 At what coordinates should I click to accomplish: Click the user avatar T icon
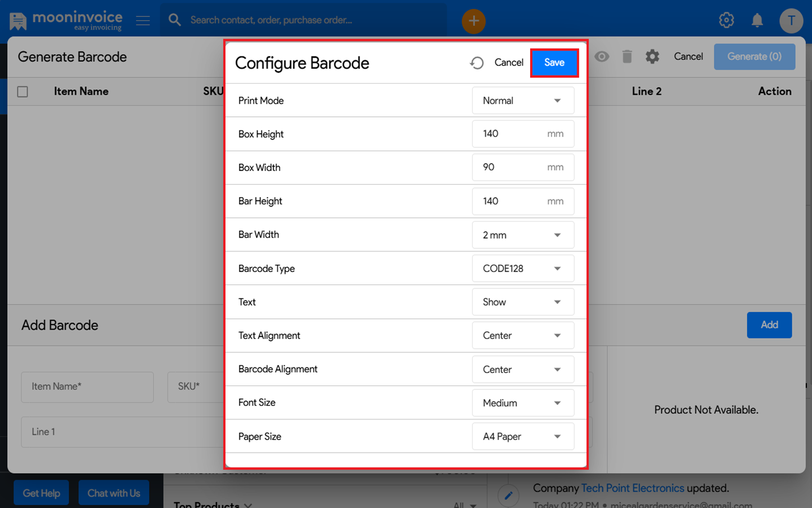[x=791, y=21]
